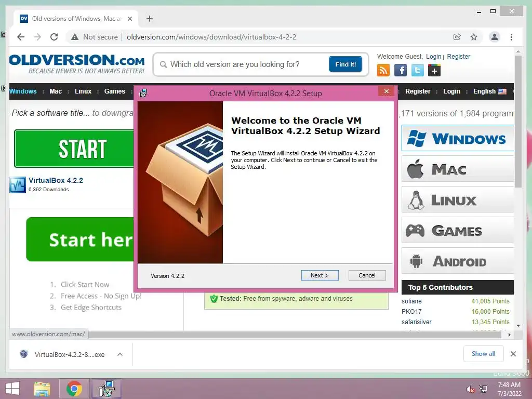Open the Windows Start button
532x399 pixels.
[12, 389]
